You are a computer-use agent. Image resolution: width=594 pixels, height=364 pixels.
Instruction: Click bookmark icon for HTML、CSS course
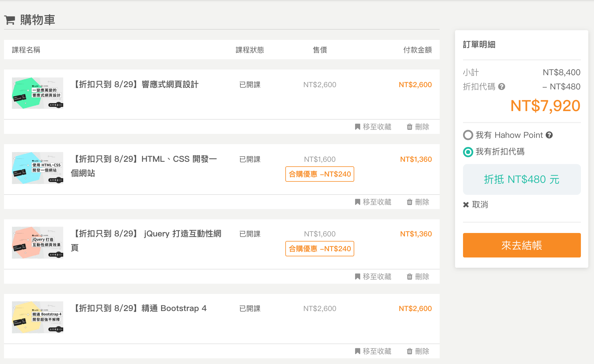358,202
